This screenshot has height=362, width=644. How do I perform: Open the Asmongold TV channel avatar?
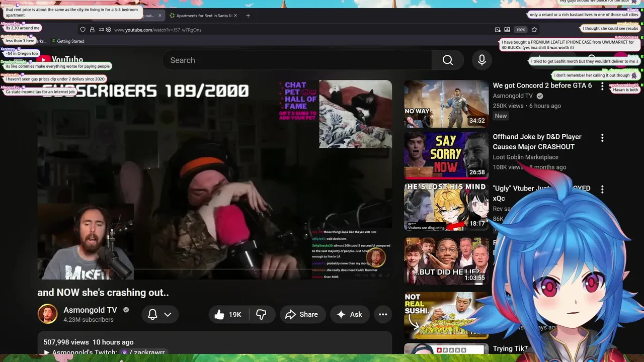pos(47,314)
